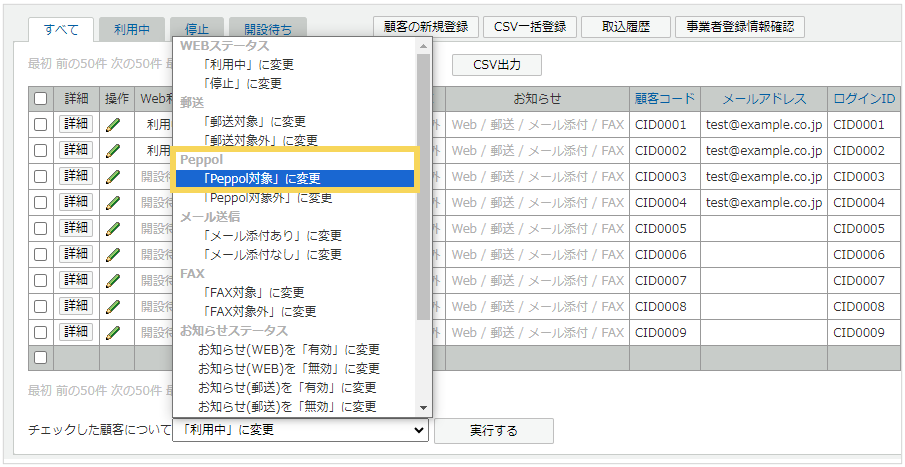This screenshot has width=905, height=467.
Task: Check the box for customer CID0006
Action: coord(41,255)
